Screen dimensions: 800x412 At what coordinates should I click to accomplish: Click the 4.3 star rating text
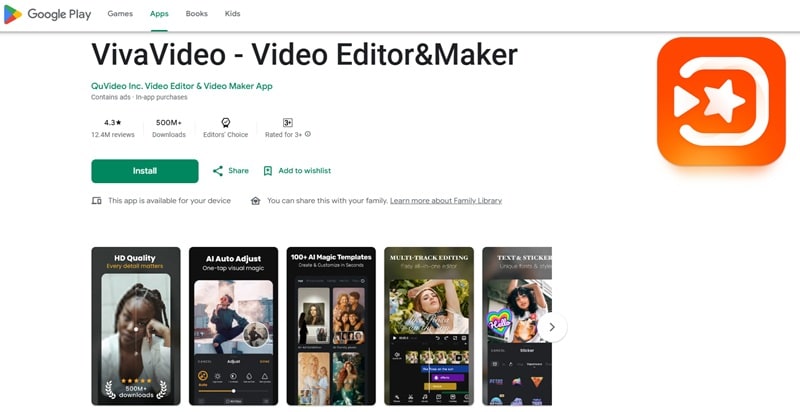coord(113,123)
